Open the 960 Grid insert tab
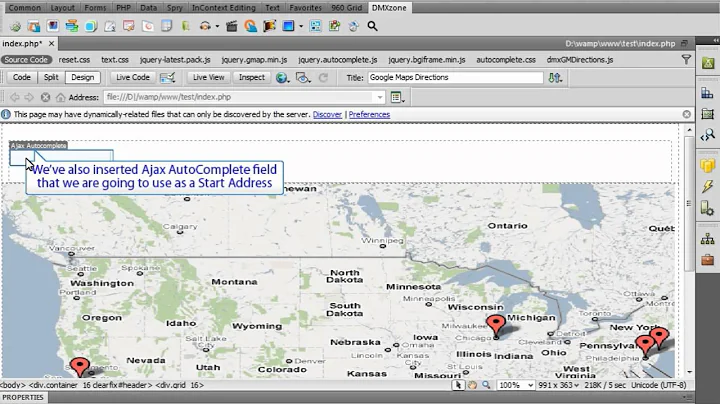 pos(347,8)
